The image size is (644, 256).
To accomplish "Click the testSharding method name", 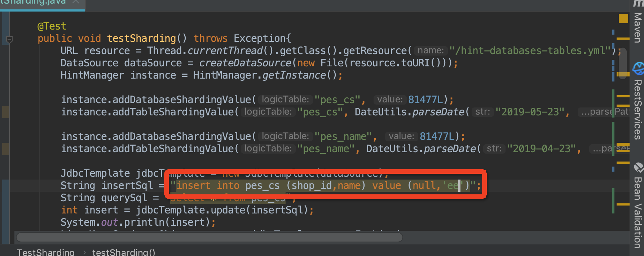I will click(141, 38).
